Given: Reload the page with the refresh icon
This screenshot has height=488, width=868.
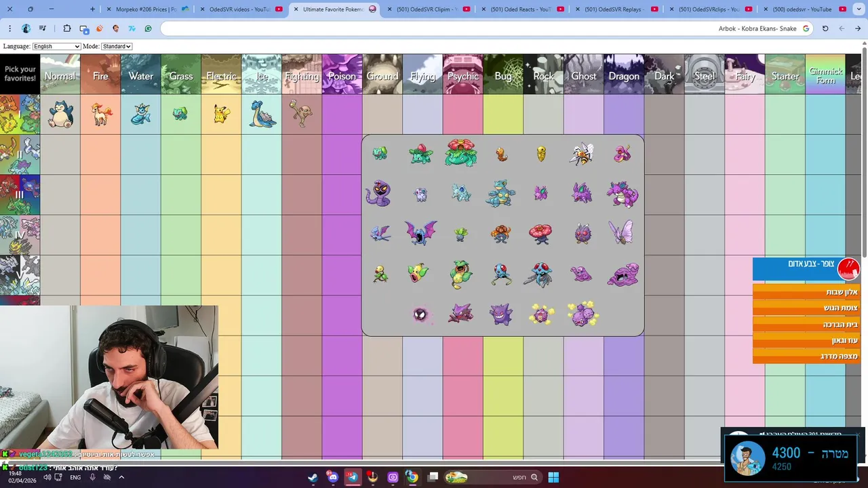Looking at the screenshot, I should point(825,28).
